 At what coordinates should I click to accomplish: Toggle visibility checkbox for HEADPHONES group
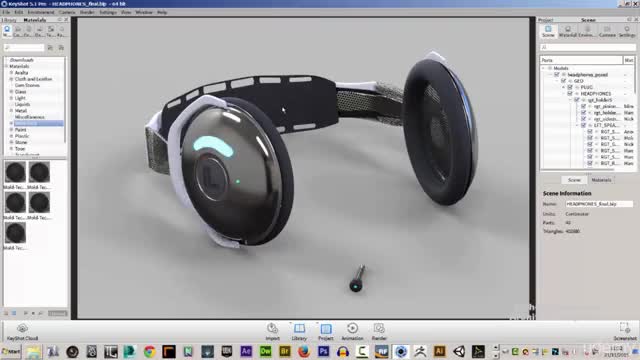[x=570, y=93]
